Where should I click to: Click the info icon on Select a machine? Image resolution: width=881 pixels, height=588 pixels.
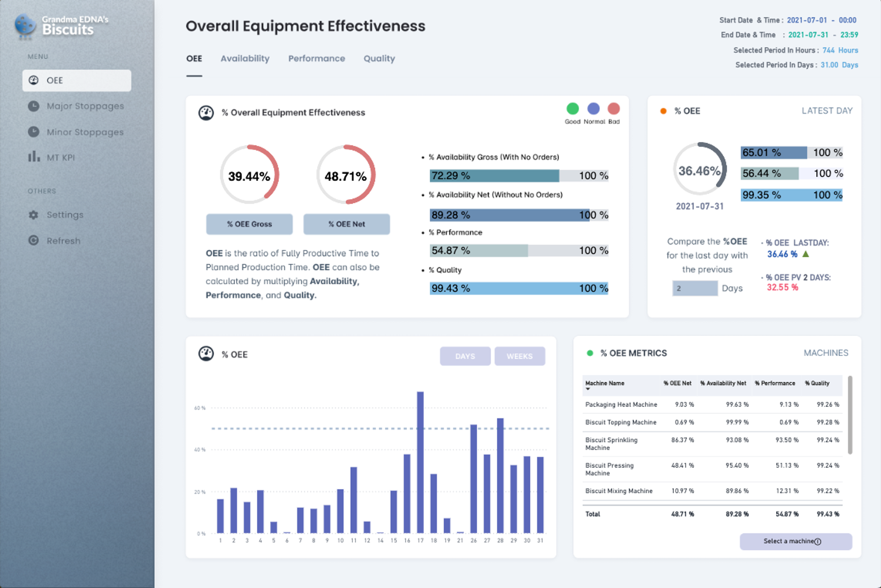coord(818,542)
